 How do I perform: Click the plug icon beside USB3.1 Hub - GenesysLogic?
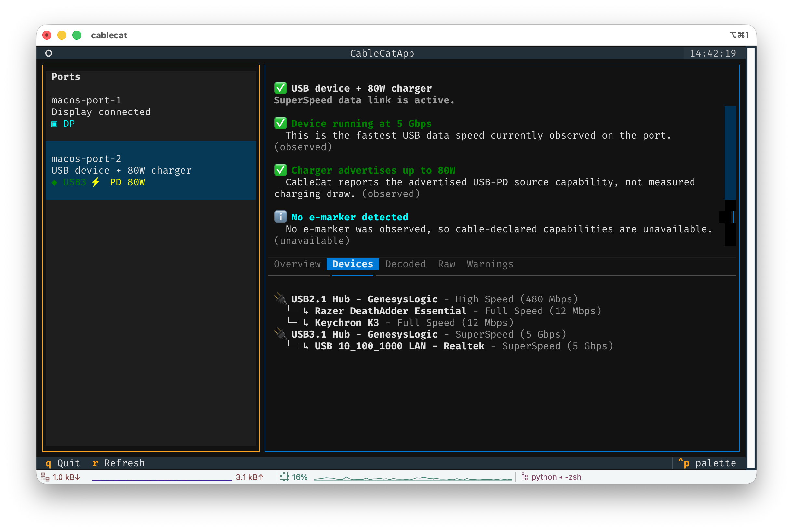pyautogui.click(x=281, y=334)
